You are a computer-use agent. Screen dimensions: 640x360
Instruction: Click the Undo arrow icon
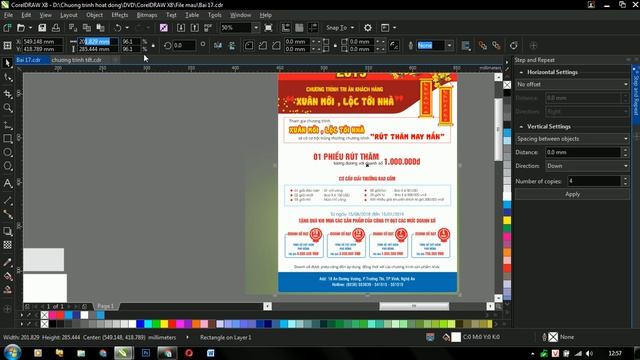click(118, 28)
